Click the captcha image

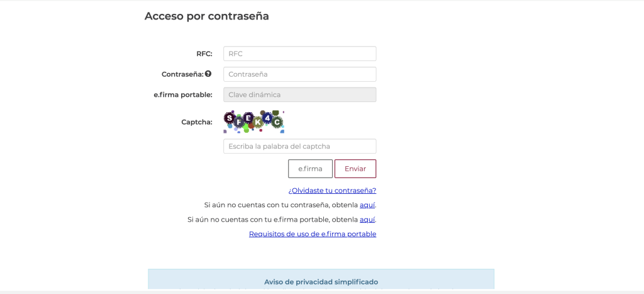[254, 122]
